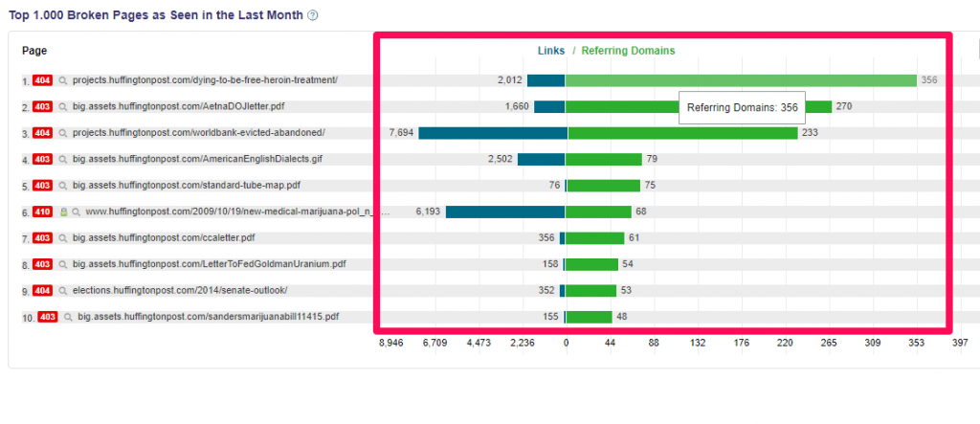980x424 pixels.
Task: Open the help icon beside the table title
Action: click(x=313, y=15)
